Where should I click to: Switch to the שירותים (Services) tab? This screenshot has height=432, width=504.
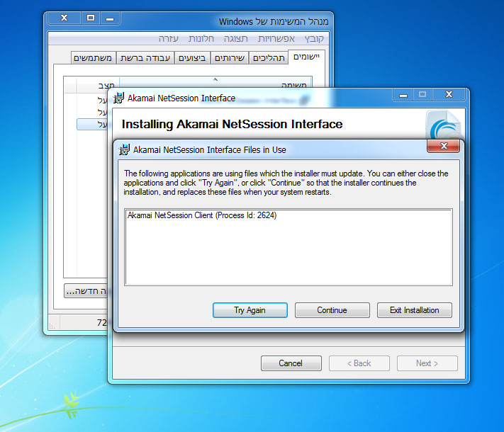point(230,58)
